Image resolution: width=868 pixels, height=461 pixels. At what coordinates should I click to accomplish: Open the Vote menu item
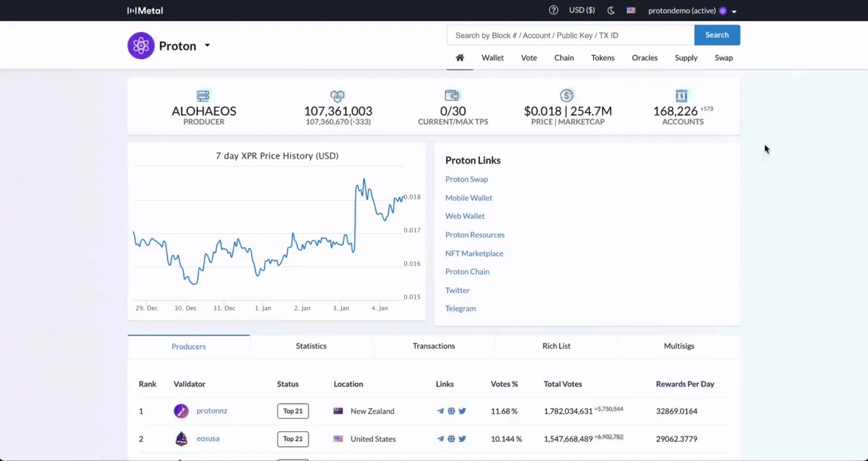tap(529, 58)
